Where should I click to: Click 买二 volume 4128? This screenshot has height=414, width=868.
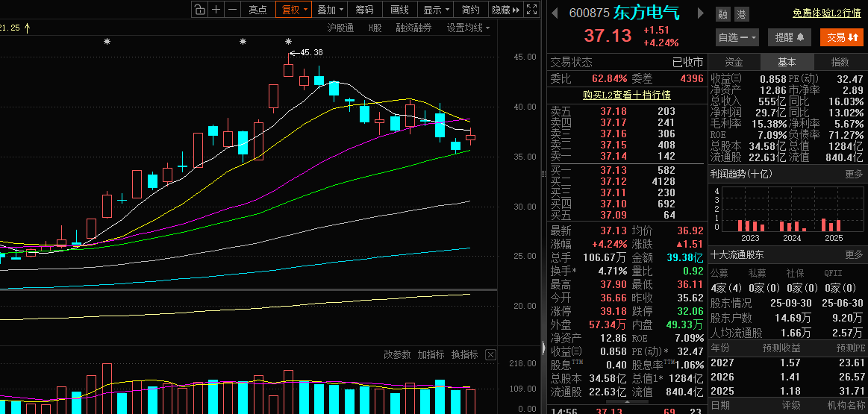click(664, 181)
